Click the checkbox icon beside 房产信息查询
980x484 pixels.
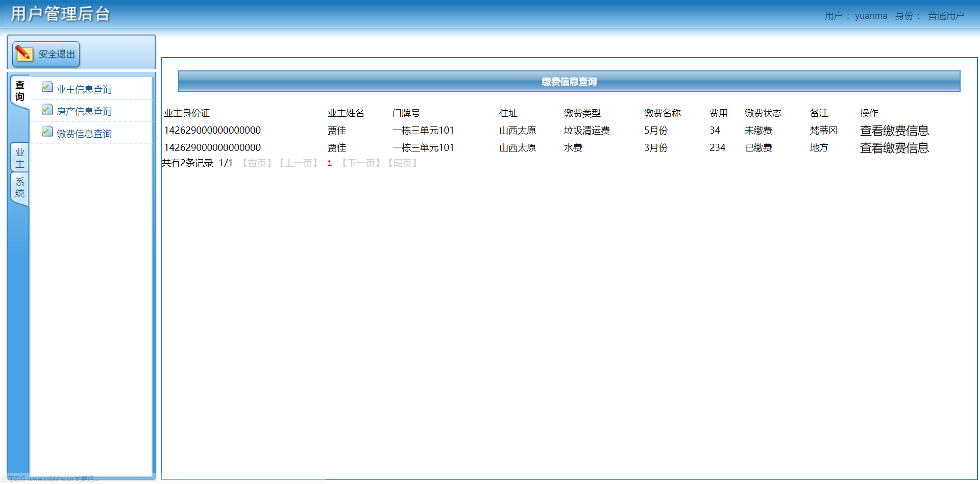[x=47, y=109]
